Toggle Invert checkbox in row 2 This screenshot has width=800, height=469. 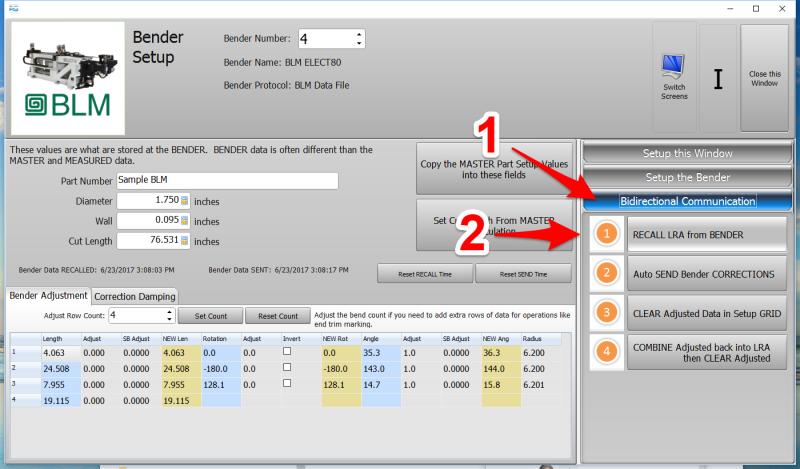tap(287, 367)
